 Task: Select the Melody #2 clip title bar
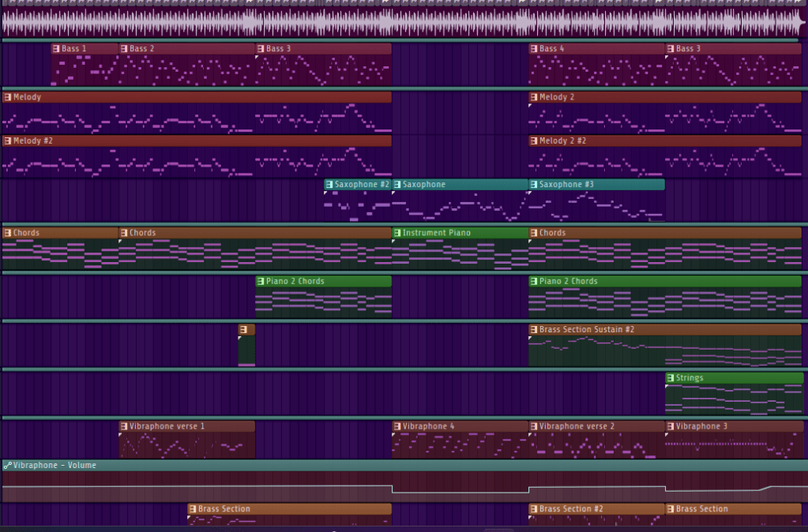pos(197,141)
